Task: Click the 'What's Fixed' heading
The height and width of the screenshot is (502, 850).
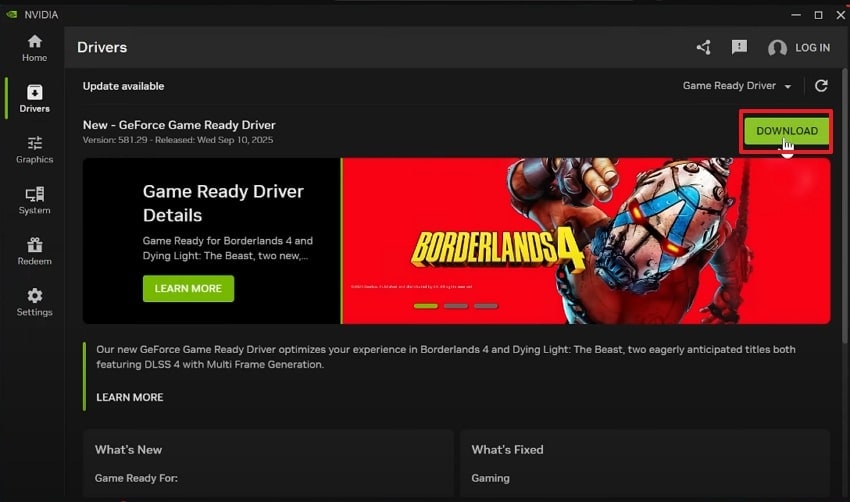Action: 507,449
